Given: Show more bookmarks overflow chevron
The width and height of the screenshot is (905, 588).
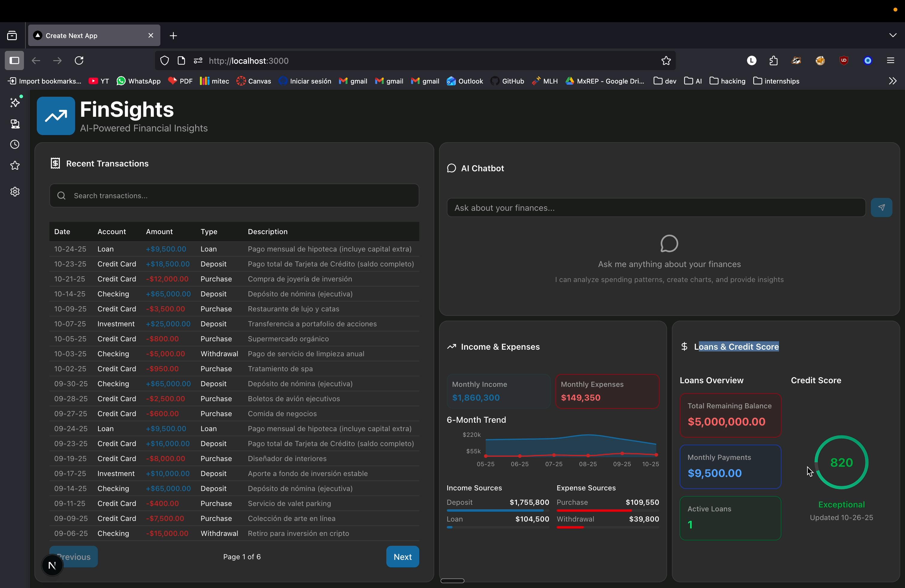Looking at the screenshot, I should (892, 81).
